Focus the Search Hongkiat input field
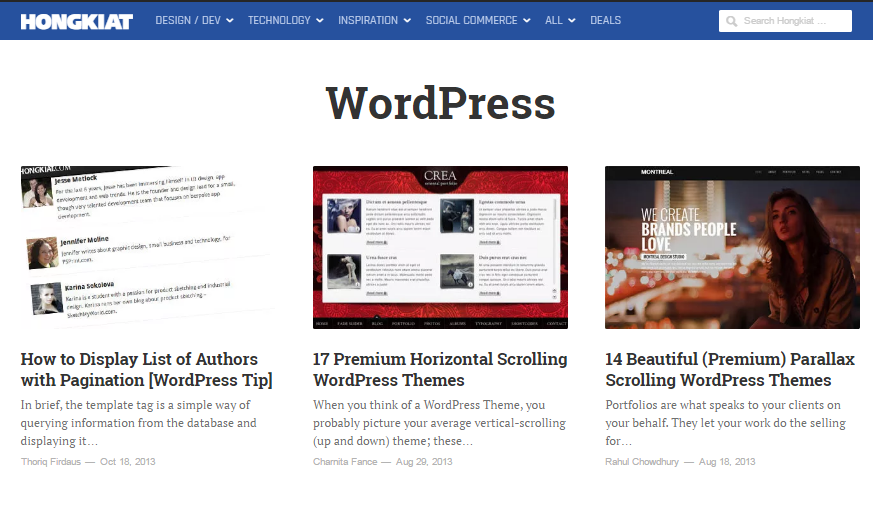Viewport: 873px width, 515px height. [x=785, y=21]
